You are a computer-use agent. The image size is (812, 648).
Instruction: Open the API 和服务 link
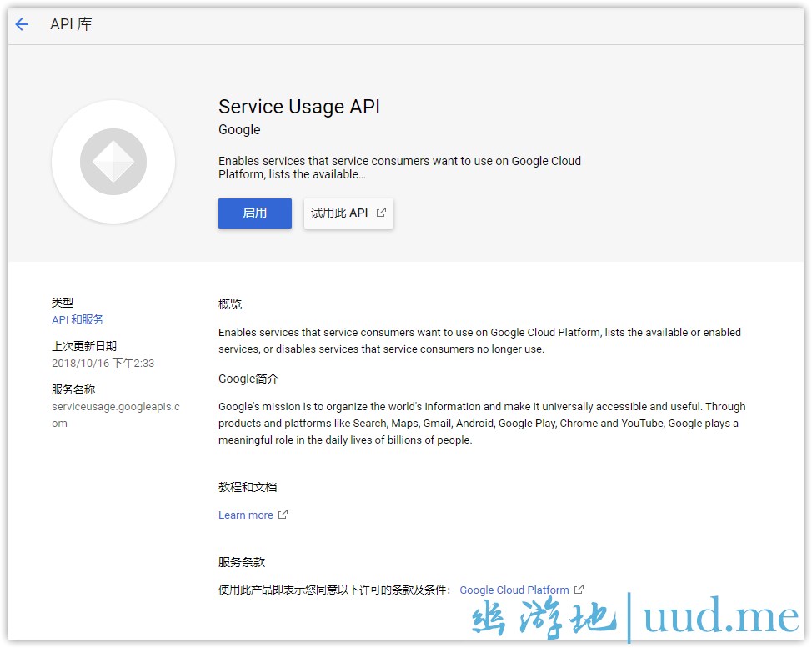click(x=78, y=319)
